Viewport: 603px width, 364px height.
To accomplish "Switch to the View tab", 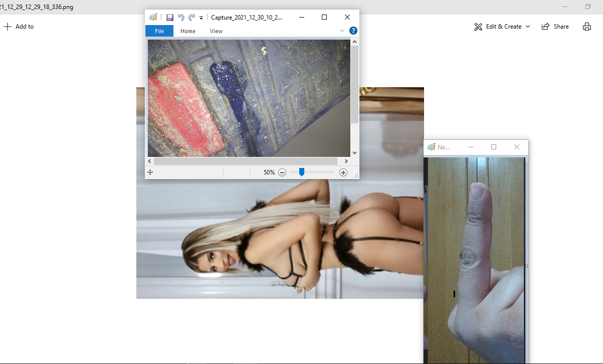I will pos(216,31).
